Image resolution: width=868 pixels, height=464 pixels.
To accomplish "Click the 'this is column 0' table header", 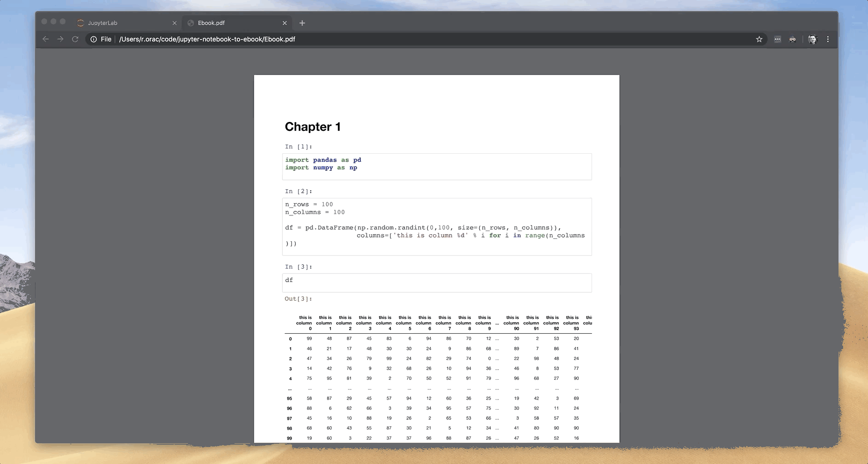I will tap(305, 323).
